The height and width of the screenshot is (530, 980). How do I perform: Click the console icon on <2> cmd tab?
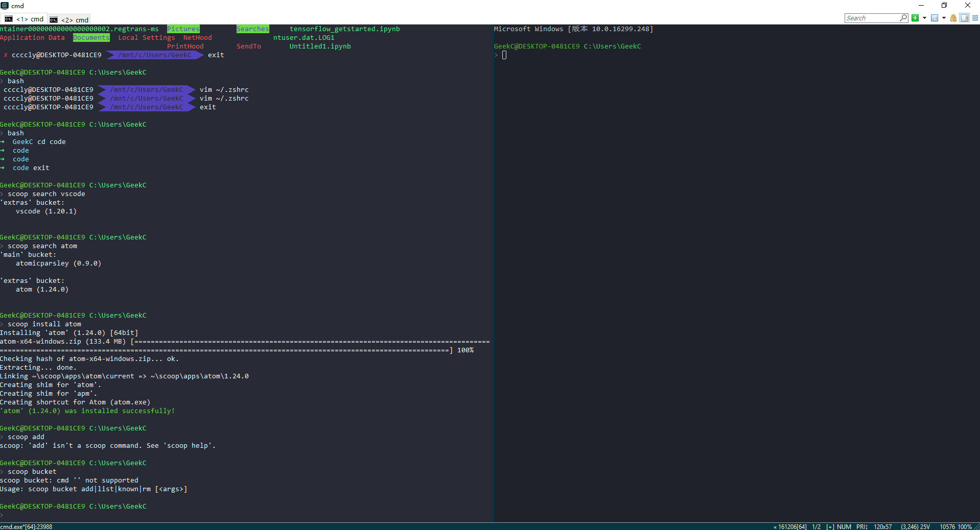click(54, 19)
